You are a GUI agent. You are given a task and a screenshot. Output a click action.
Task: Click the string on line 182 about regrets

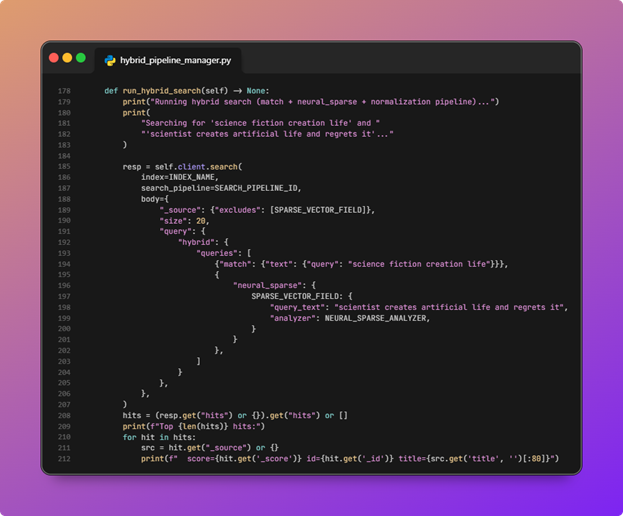tap(267, 134)
